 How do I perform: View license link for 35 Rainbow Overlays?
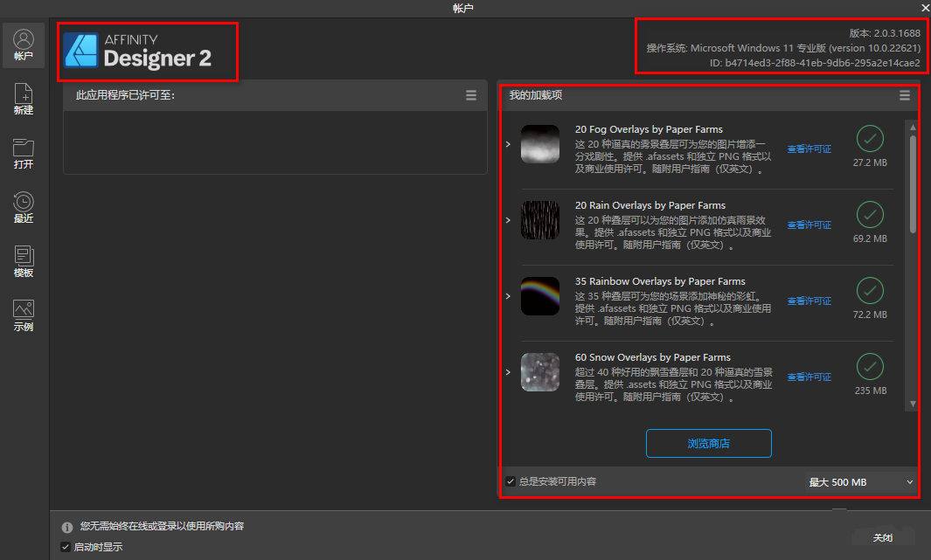coord(809,301)
